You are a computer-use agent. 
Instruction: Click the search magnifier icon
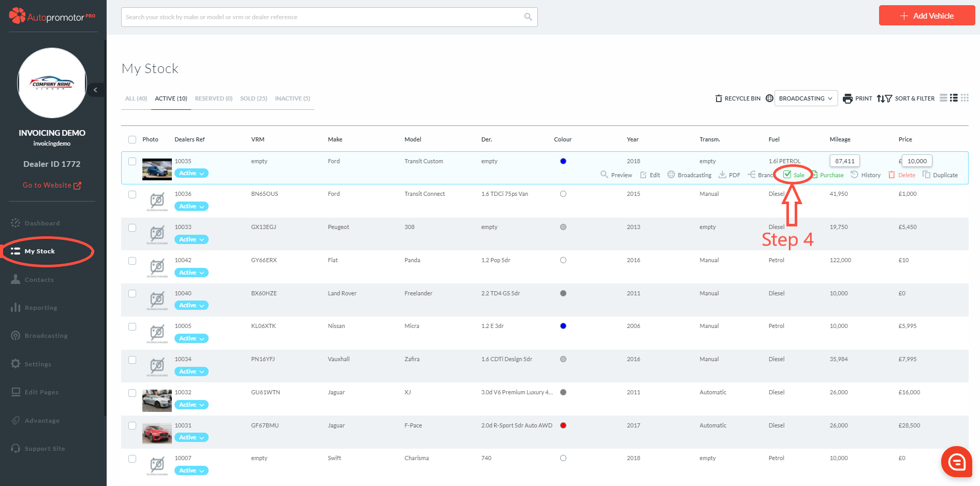click(528, 17)
